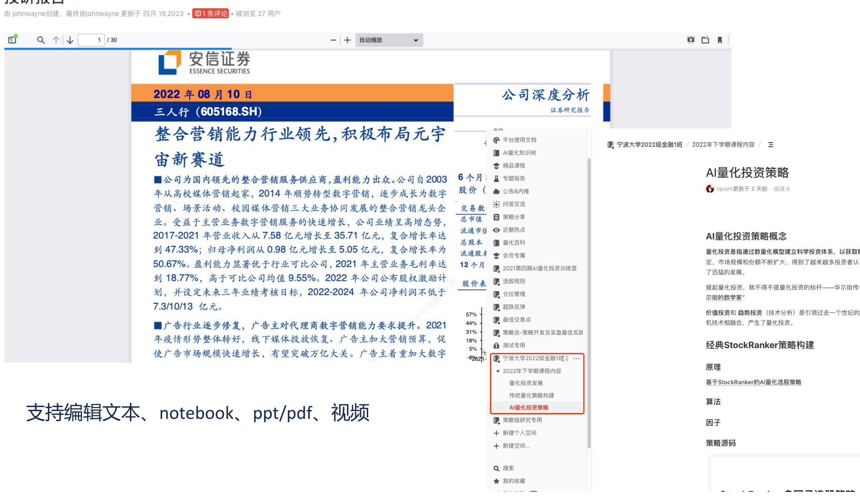Open 传统量化策略构建 page
Image resolution: width=860 pixels, height=504 pixels.
tap(531, 395)
